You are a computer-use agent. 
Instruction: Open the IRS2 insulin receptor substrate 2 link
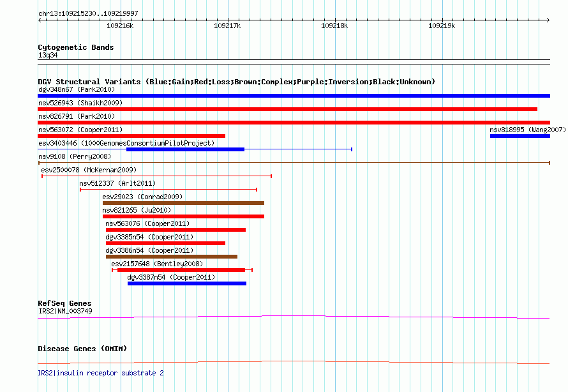click(101, 373)
